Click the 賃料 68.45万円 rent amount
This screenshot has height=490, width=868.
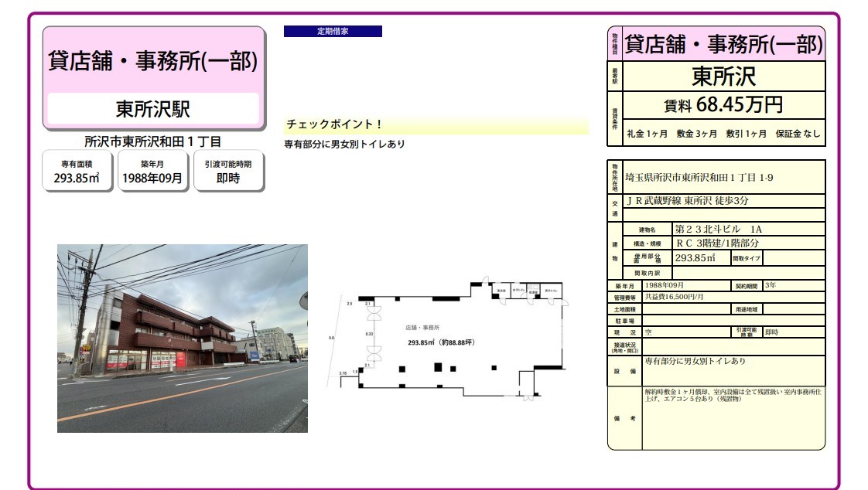[x=723, y=104]
